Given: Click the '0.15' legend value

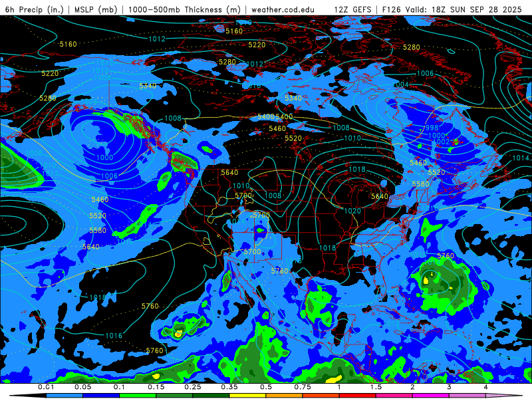Looking at the screenshot, I should click(156, 387).
